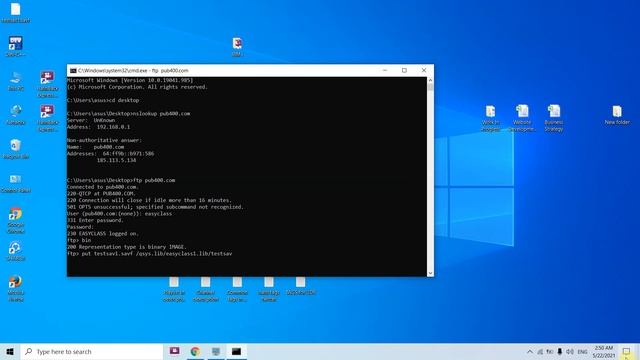Click the '200 Representation type is binary IMAGE.' line

point(127,247)
